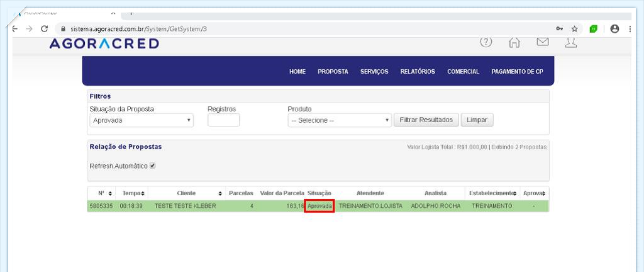644x272 pixels.
Task: View site info via padlock icon
Action: pyautogui.click(x=63, y=29)
